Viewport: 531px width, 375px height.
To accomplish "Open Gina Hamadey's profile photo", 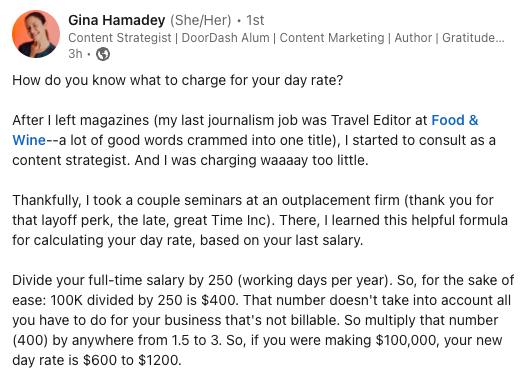I will pos(36,34).
